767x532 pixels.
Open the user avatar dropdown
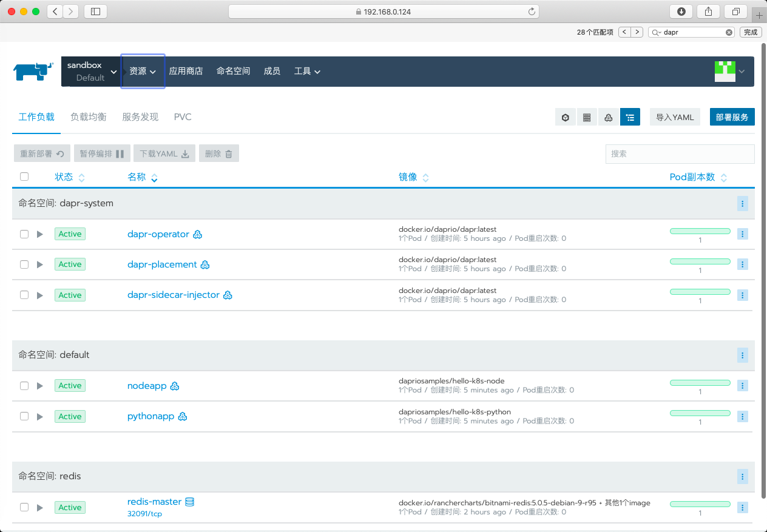[730, 72]
